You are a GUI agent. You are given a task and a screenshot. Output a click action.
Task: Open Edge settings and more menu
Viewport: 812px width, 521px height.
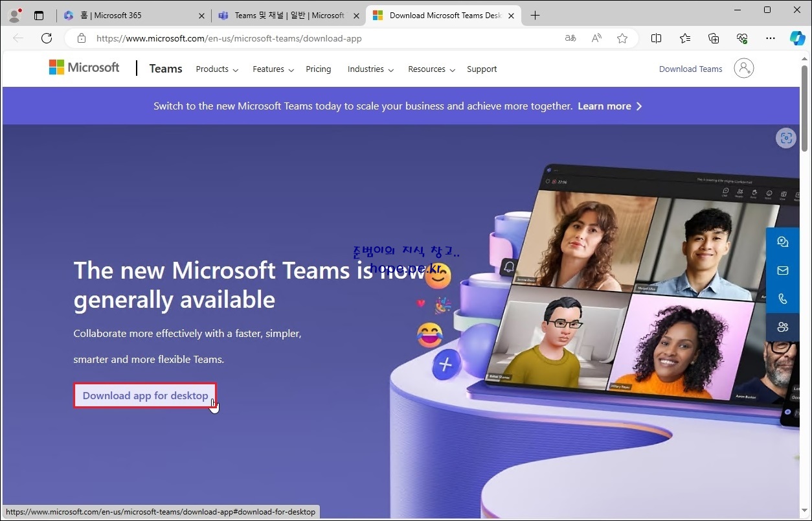(771, 38)
